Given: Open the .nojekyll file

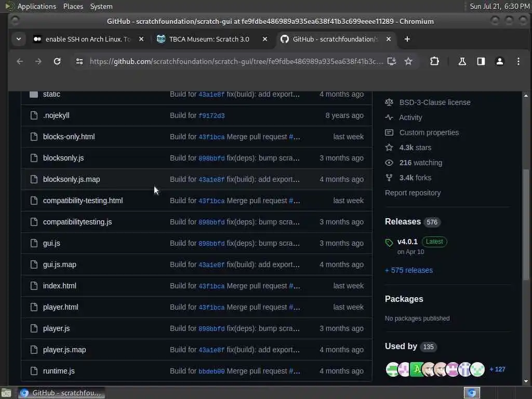Looking at the screenshot, I should point(56,115).
